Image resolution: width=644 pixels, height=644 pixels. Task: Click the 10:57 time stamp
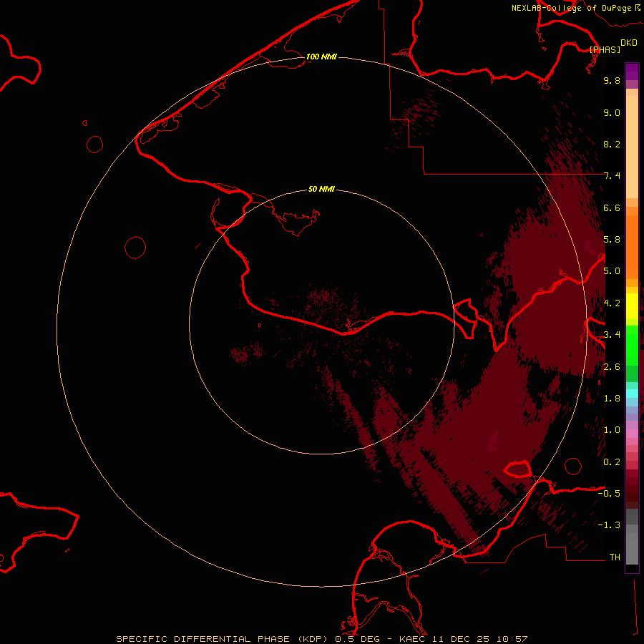click(x=512, y=639)
